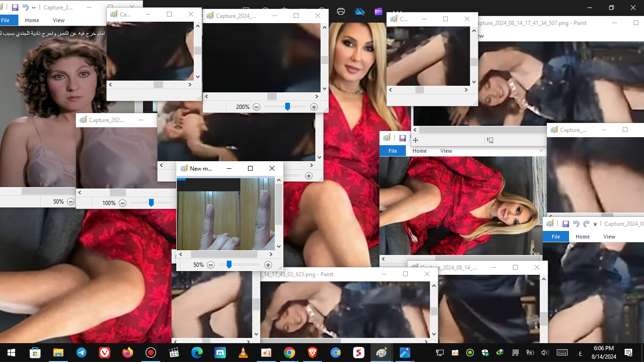Switch to the View tab in the middle-right Paint window

[x=446, y=151]
